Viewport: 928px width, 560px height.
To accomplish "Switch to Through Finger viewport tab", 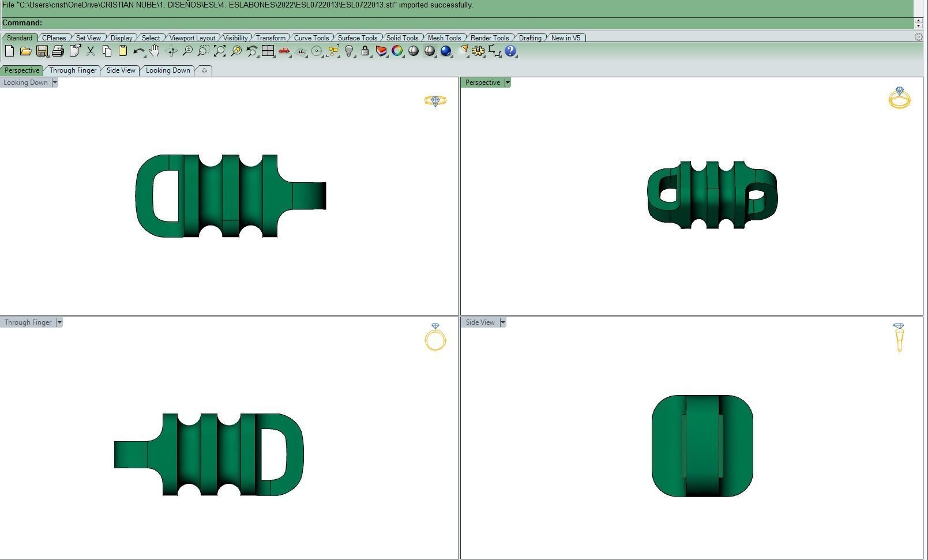I will point(73,70).
